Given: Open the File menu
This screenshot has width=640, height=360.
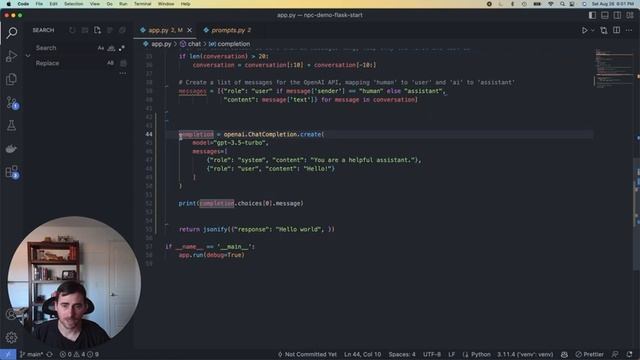Looking at the screenshot, I should [39, 4].
